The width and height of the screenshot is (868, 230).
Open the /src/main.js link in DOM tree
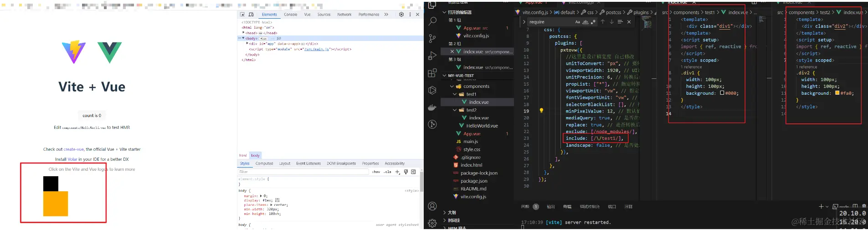point(316,49)
